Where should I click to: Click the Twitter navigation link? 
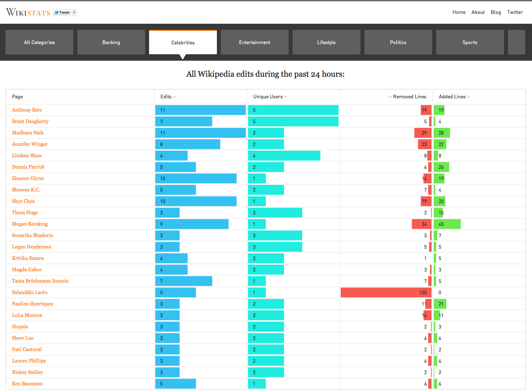[x=515, y=12]
